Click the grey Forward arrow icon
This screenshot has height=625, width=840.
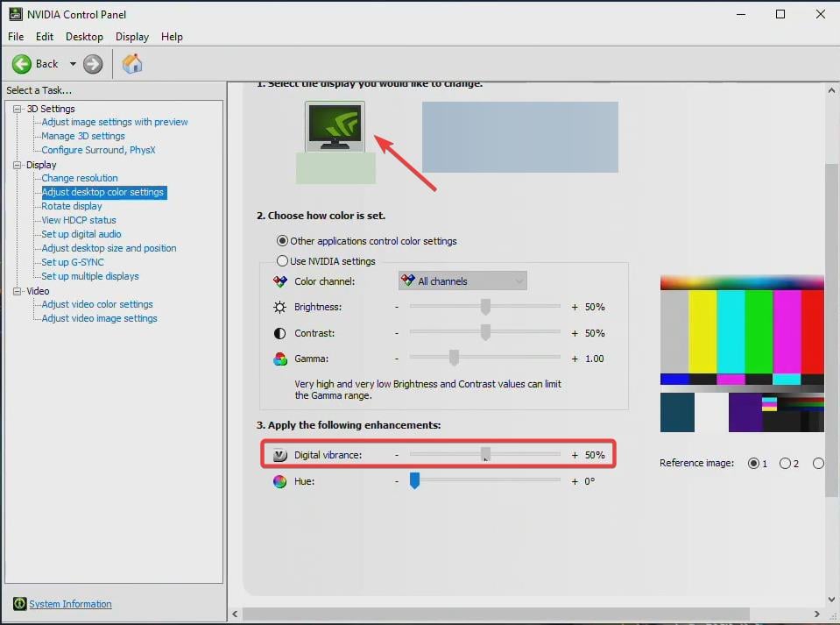(93, 64)
